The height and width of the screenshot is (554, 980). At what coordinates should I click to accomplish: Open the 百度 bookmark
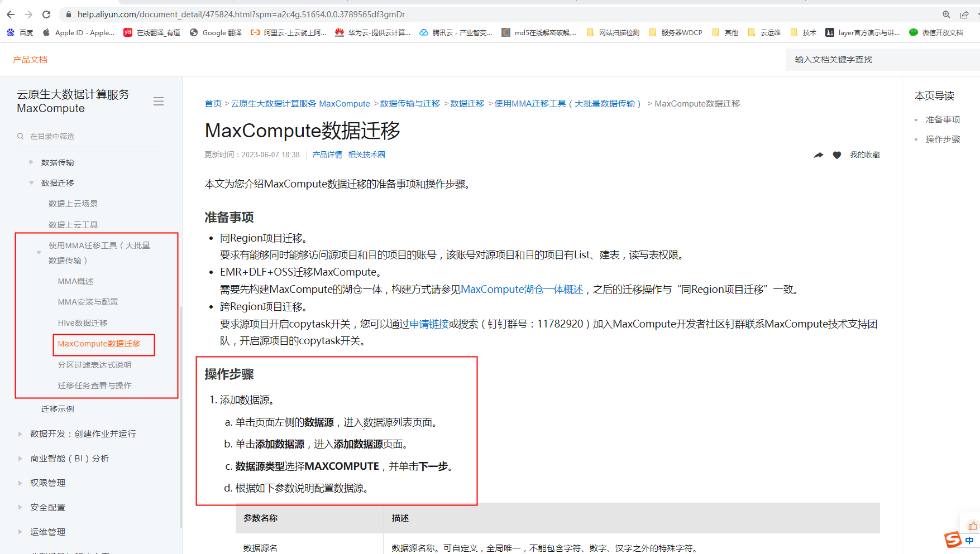(x=20, y=33)
